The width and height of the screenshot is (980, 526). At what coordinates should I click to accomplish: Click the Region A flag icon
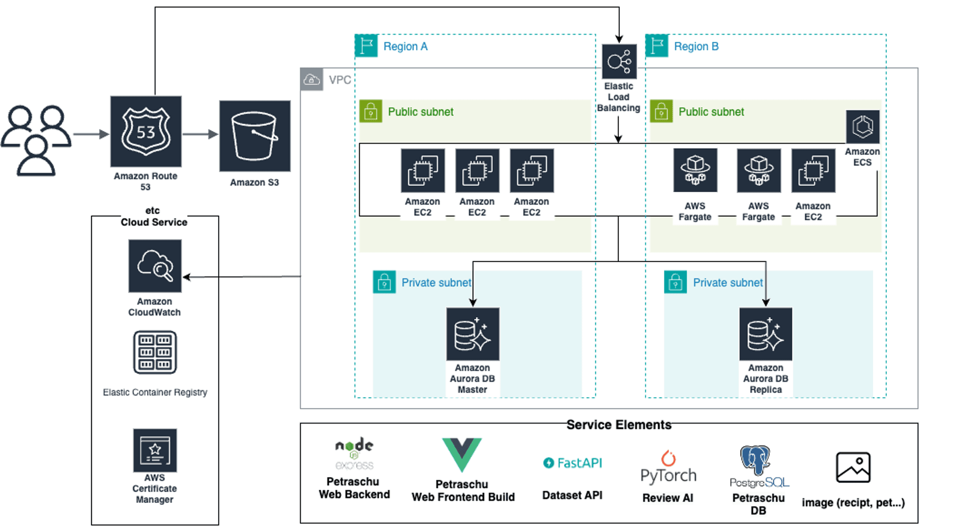(x=366, y=46)
